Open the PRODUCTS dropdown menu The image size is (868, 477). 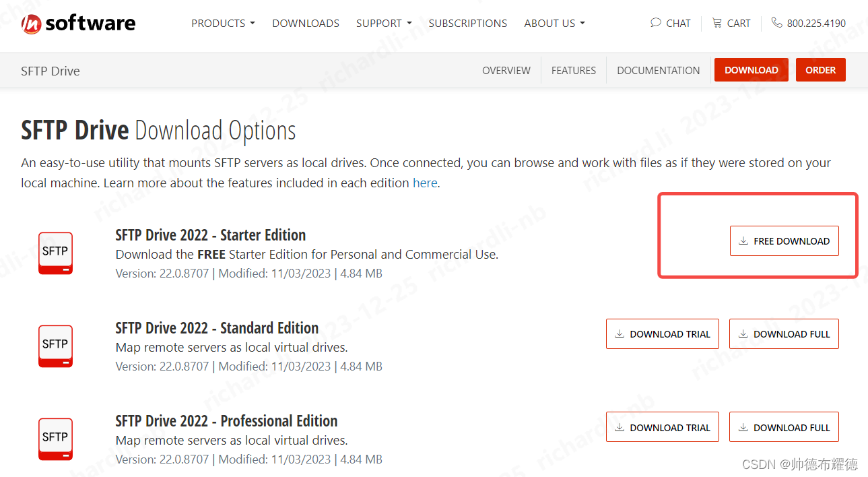(223, 23)
